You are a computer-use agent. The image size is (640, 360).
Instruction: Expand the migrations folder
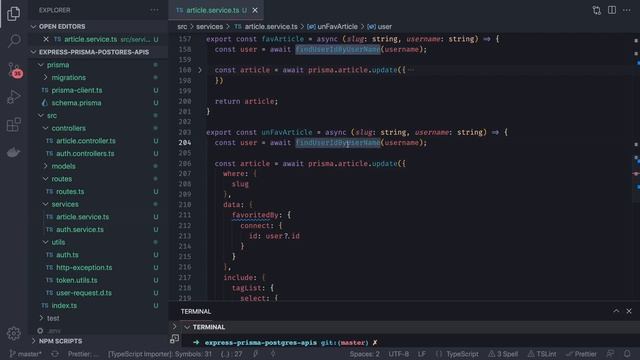45,78
